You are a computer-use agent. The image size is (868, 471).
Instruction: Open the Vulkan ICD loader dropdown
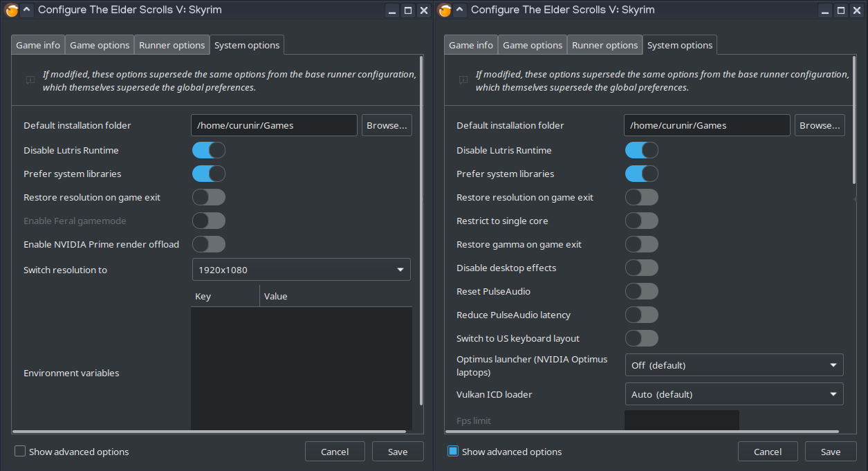(x=734, y=394)
